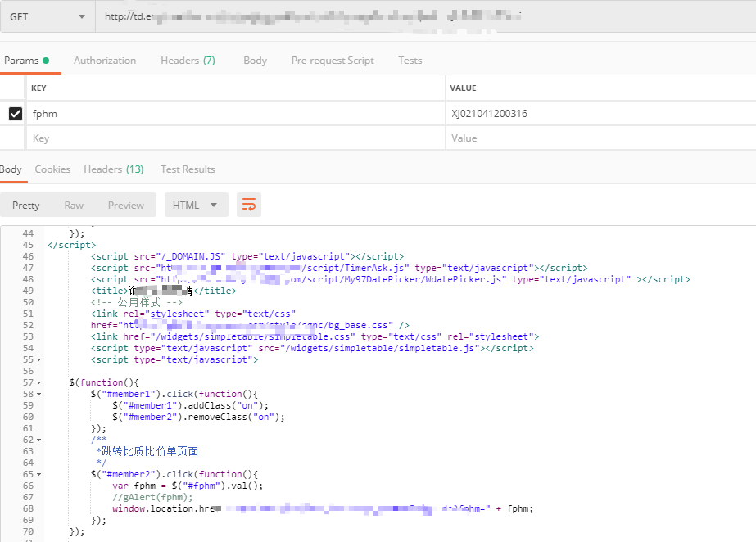Viewport: 756px width, 542px height.
Task: Switch to the Params tab
Action: click(x=26, y=61)
